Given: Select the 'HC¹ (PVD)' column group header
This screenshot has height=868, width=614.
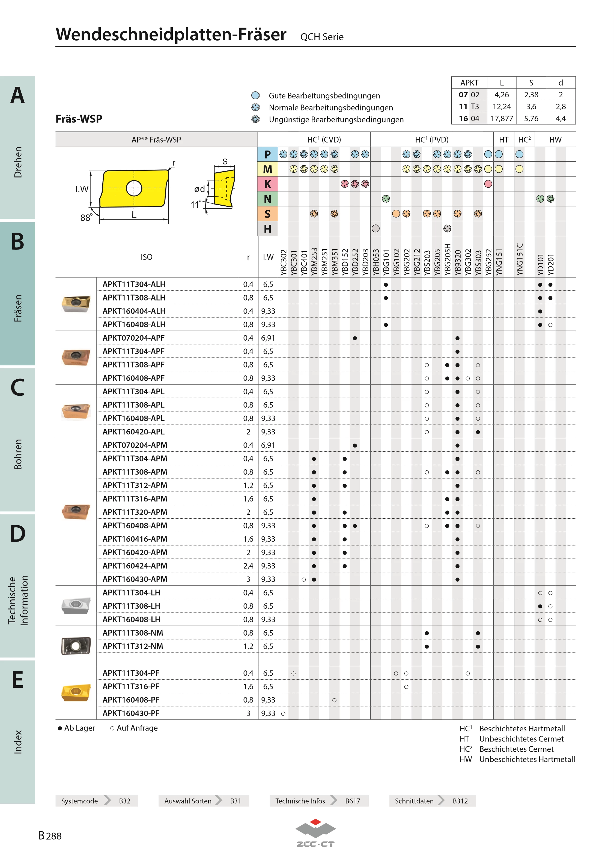Looking at the screenshot, I should point(432,140).
